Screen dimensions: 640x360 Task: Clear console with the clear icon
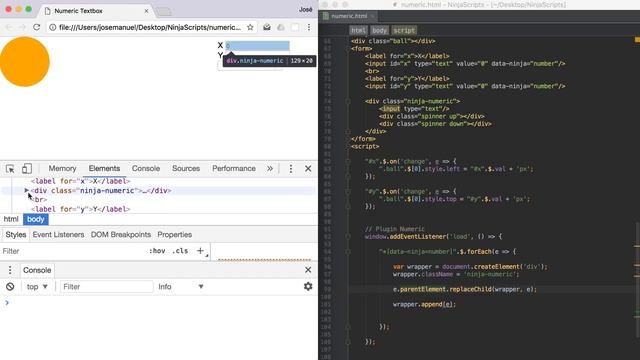click(10, 287)
